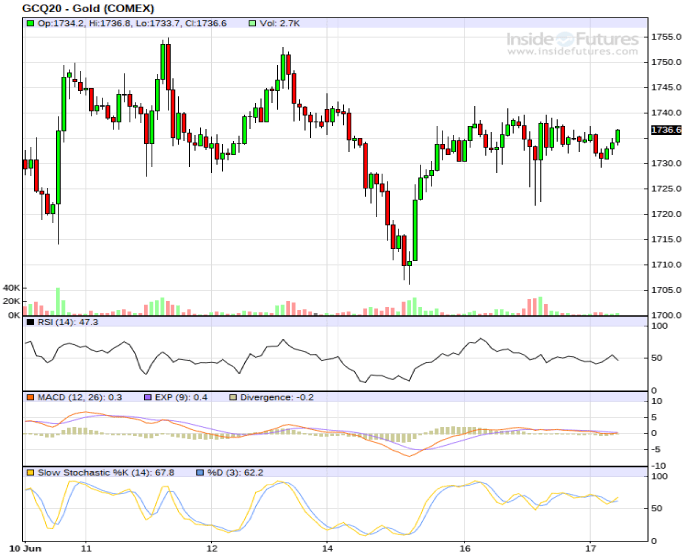Viewport: 686px width, 555px height.
Task: Click the 40K volume axis label
Action: point(12,286)
